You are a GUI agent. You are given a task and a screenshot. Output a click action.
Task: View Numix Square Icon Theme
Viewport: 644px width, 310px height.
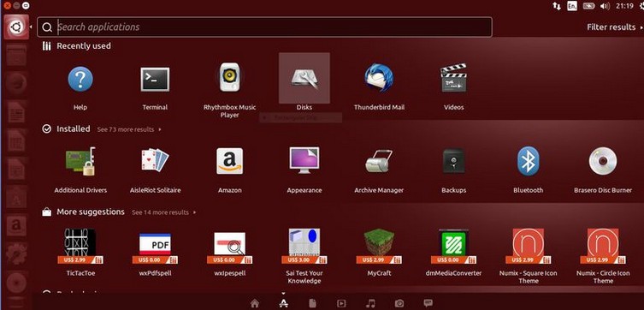click(529, 246)
